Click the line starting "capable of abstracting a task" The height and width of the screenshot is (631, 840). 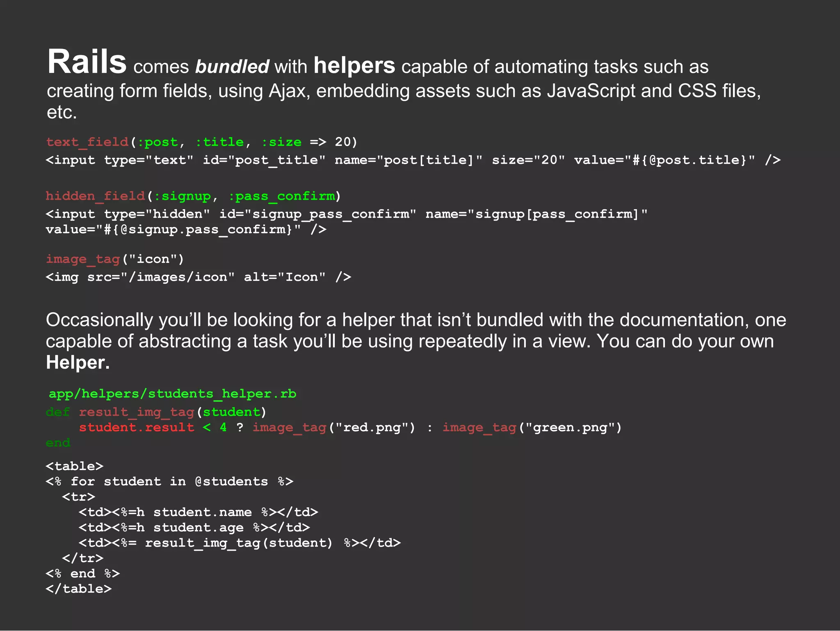(410, 342)
